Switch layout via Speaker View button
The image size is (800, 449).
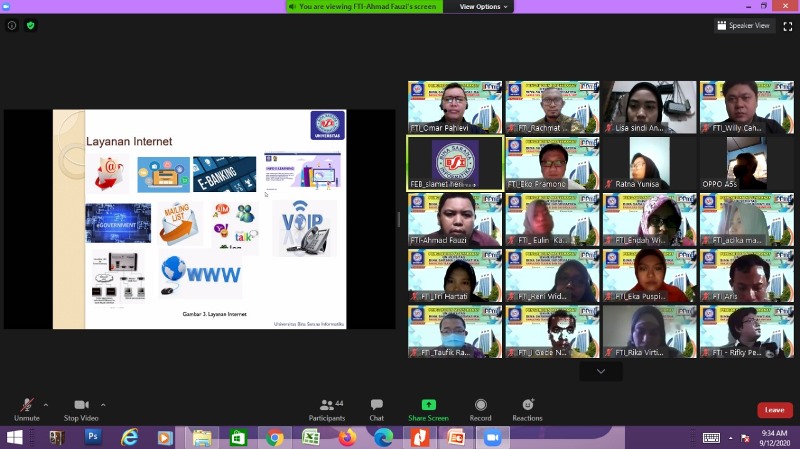(x=744, y=26)
